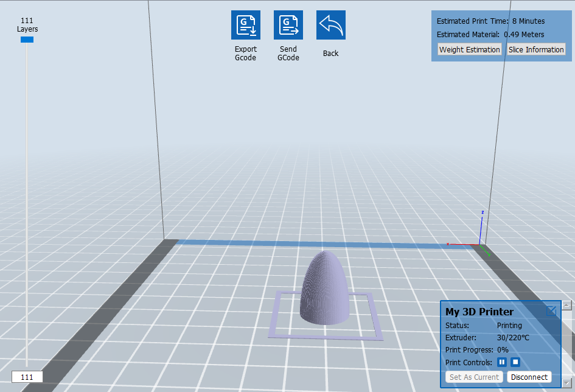Click the printer list scroll down arrow
This screenshot has width=575, height=392.
[567, 383]
